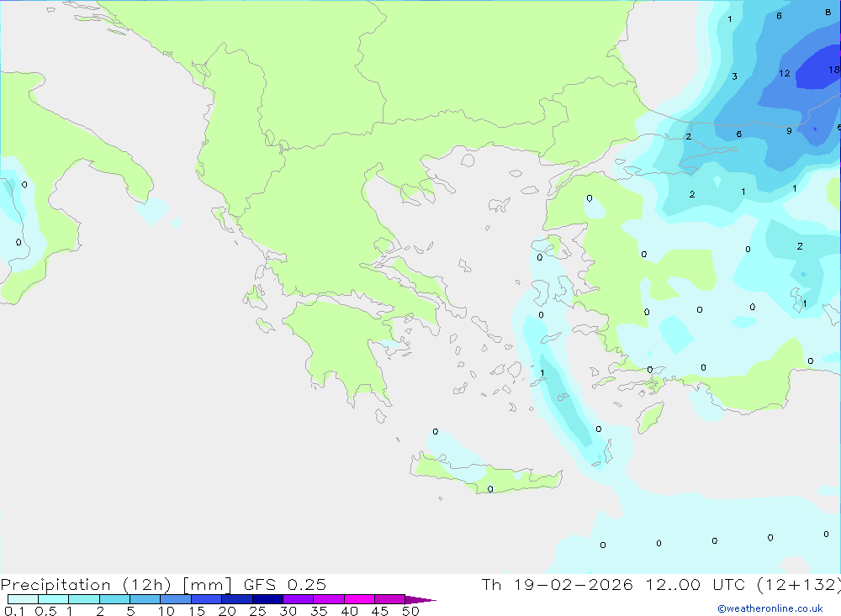The width and height of the screenshot is (841, 616).
Task: Click the 0.5–1 mm legend color box
Action: (53, 599)
